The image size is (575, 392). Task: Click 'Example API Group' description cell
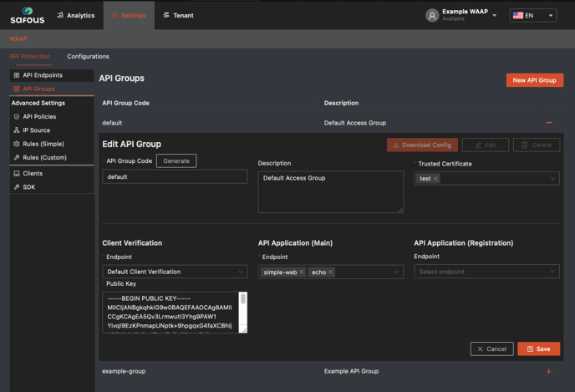(351, 371)
